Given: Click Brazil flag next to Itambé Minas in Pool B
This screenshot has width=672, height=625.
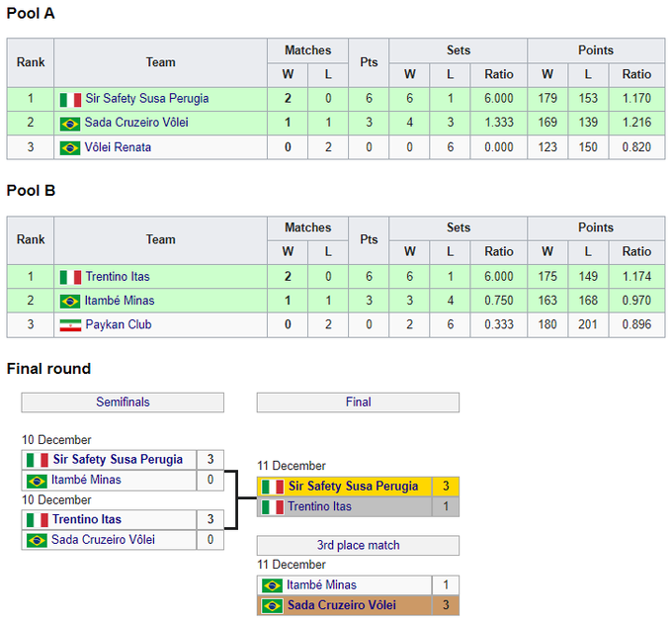Looking at the screenshot, I should [x=70, y=301].
